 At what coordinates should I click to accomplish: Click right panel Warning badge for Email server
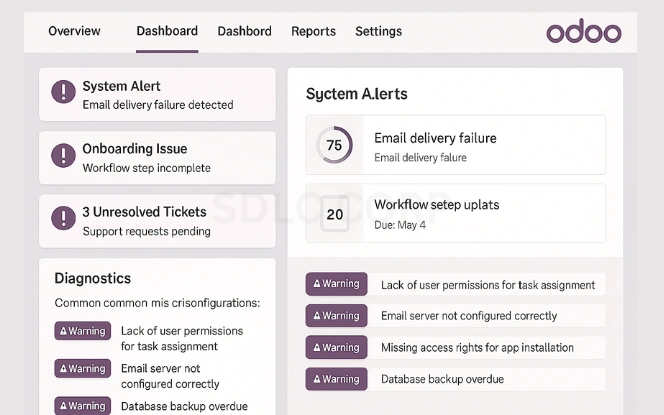pos(336,315)
